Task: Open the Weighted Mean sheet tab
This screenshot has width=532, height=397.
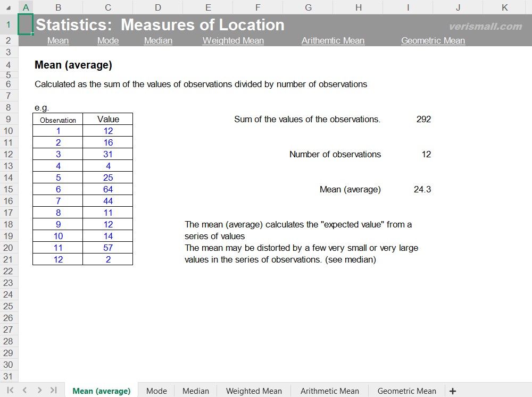Action: [253, 391]
